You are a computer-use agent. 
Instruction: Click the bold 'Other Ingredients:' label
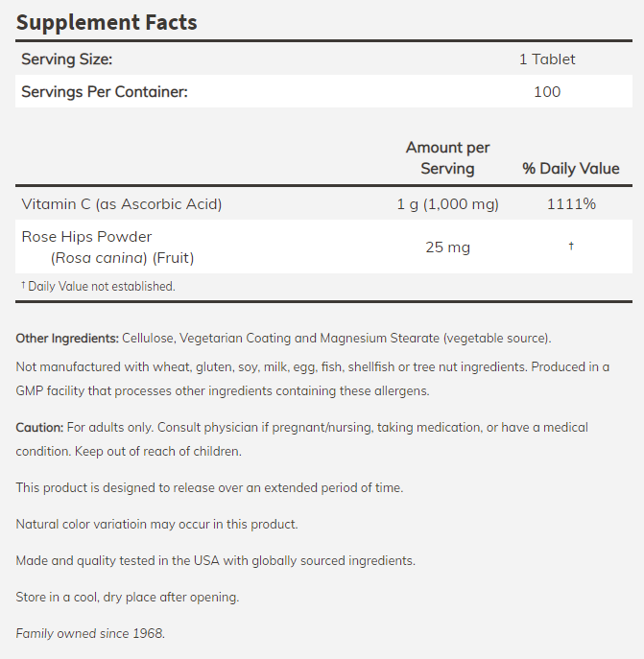67,339
